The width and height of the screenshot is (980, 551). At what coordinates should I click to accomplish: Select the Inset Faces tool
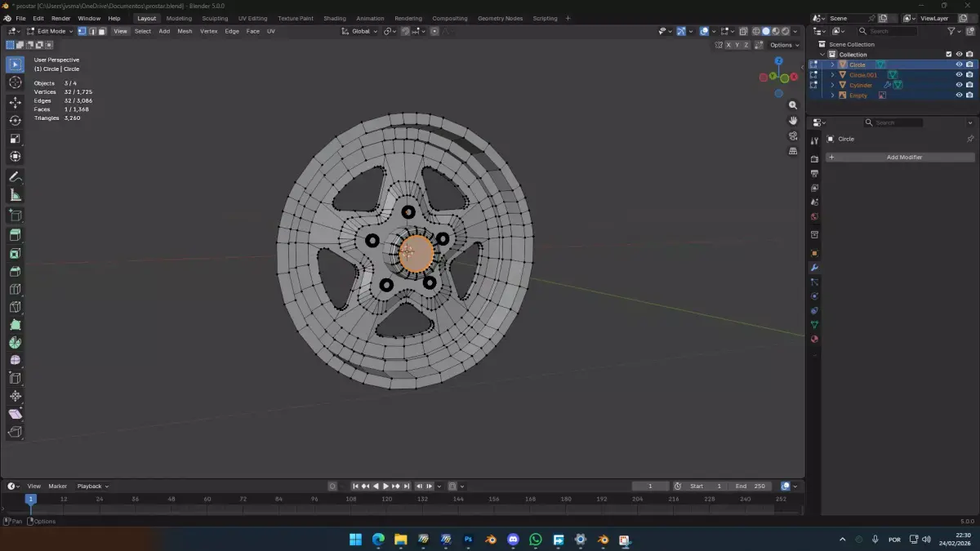[16, 254]
